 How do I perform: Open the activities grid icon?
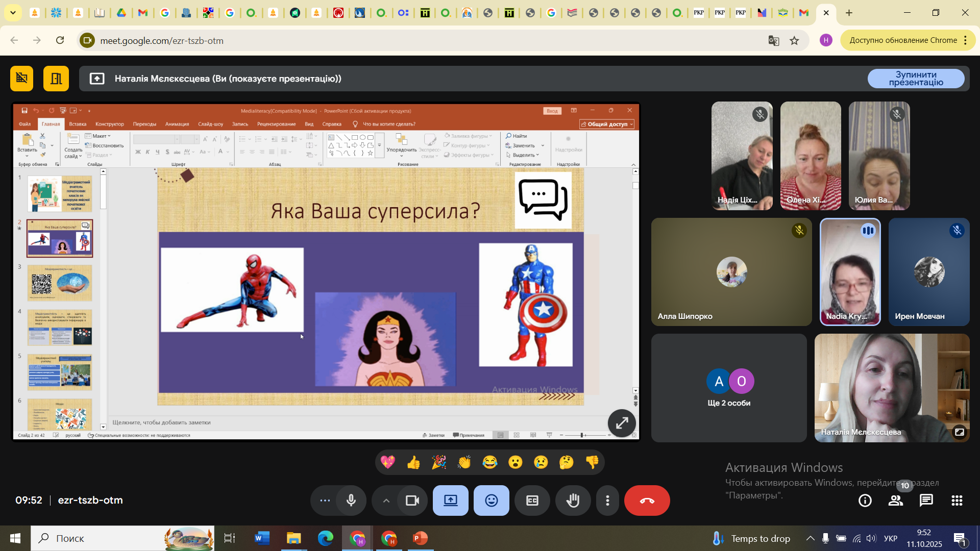(x=957, y=500)
